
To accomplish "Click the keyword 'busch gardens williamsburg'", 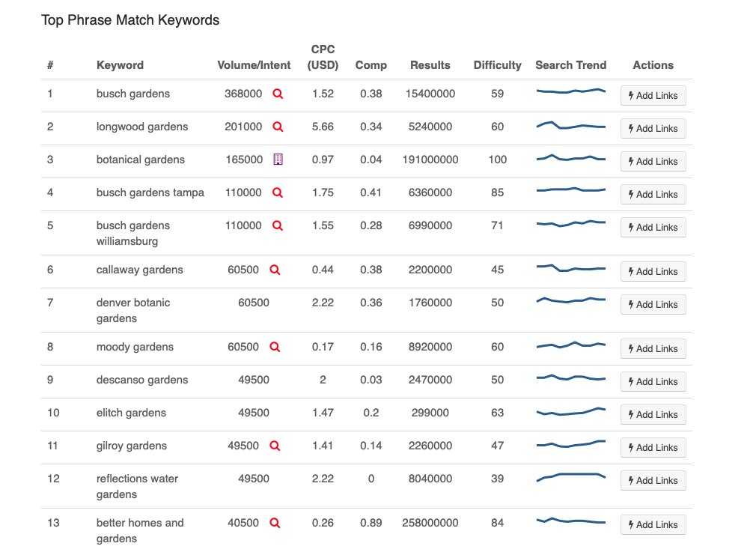I will coord(133,234).
